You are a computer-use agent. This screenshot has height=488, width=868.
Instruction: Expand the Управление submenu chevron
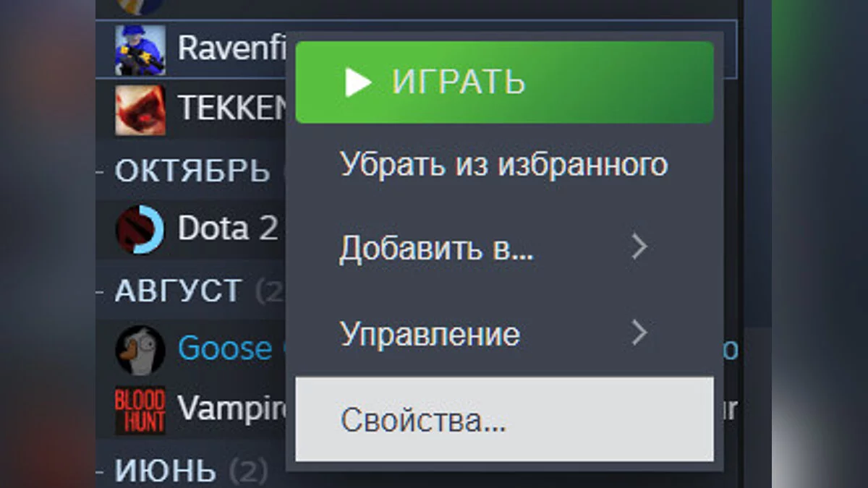click(x=639, y=333)
